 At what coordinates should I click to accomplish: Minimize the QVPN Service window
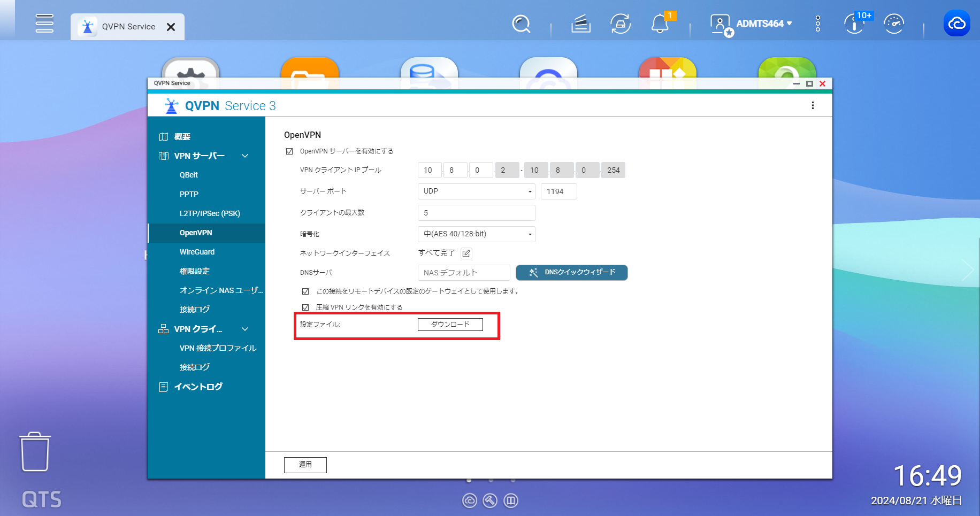pyautogui.click(x=797, y=83)
